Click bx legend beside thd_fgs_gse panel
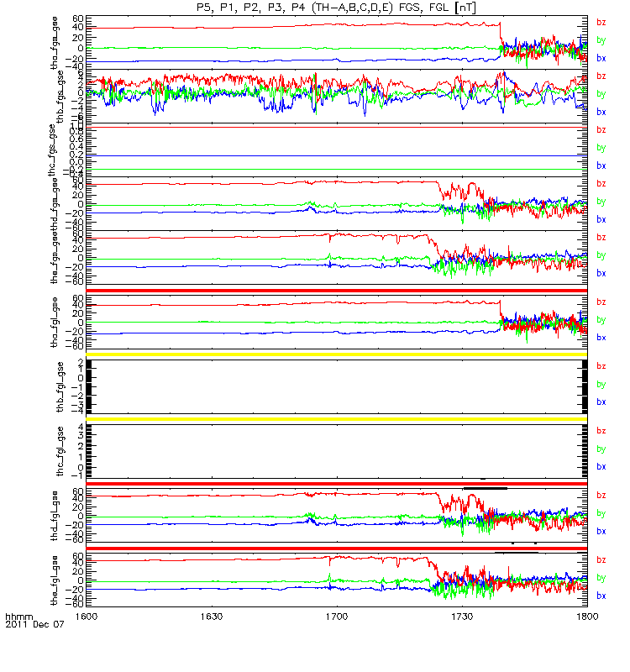 point(601,220)
